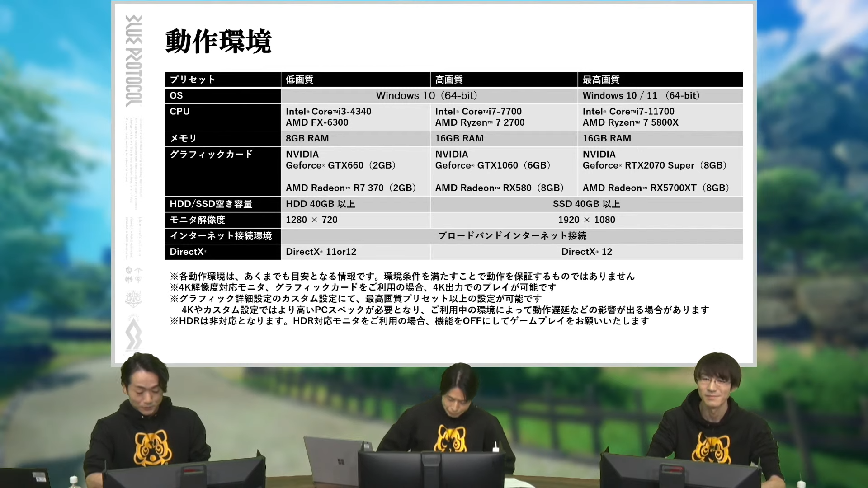Select the AMD Radeon RX580 (8GB) text
The width and height of the screenshot is (868, 488).
pyautogui.click(x=500, y=188)
